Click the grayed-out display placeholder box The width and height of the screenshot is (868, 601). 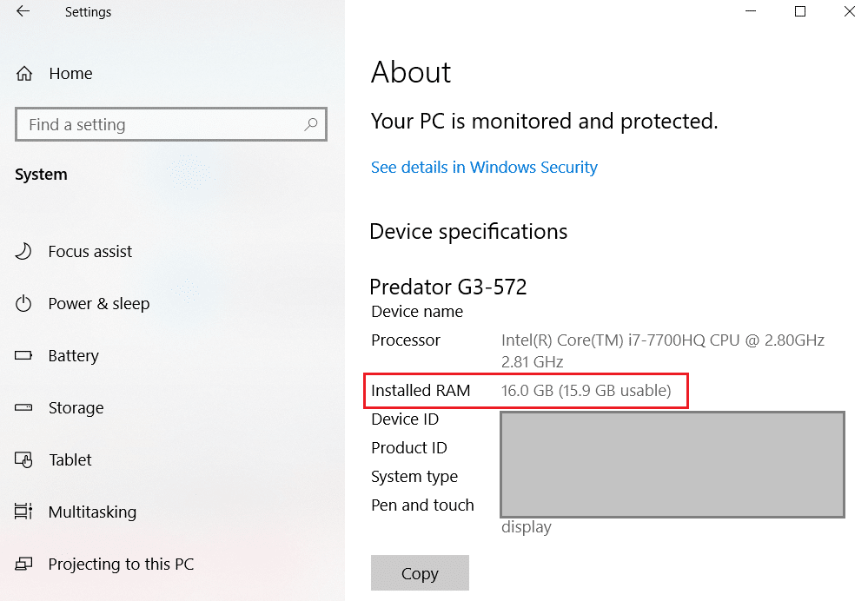pyautogui.click(x=672, y=464)
